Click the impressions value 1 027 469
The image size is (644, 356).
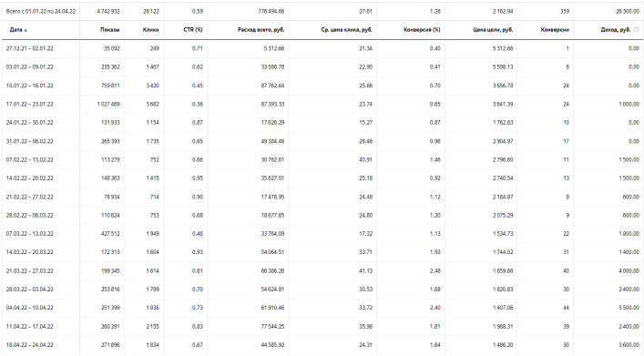pyautogui.click(x=108, y=105)
